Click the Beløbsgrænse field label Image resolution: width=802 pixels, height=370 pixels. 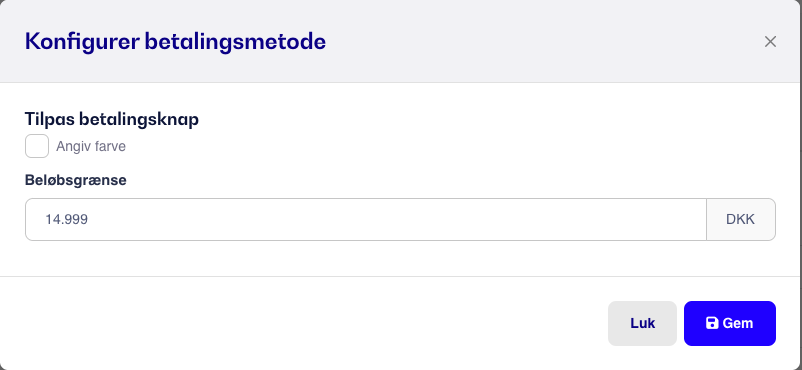(x=76, y=180)
